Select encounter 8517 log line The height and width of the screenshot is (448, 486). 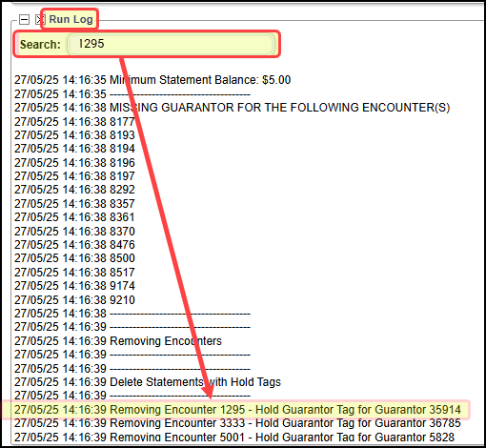74,273
